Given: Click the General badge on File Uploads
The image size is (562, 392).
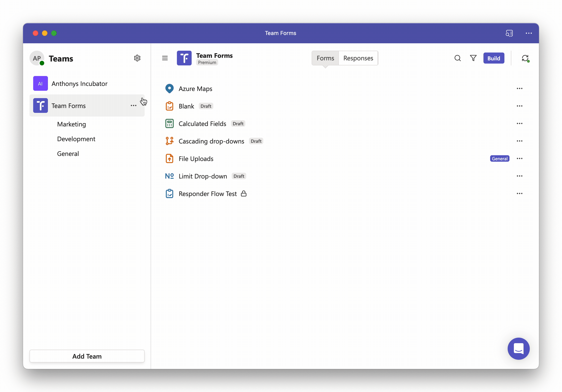Looking at the screenshot, I should [x=500, y=158].
